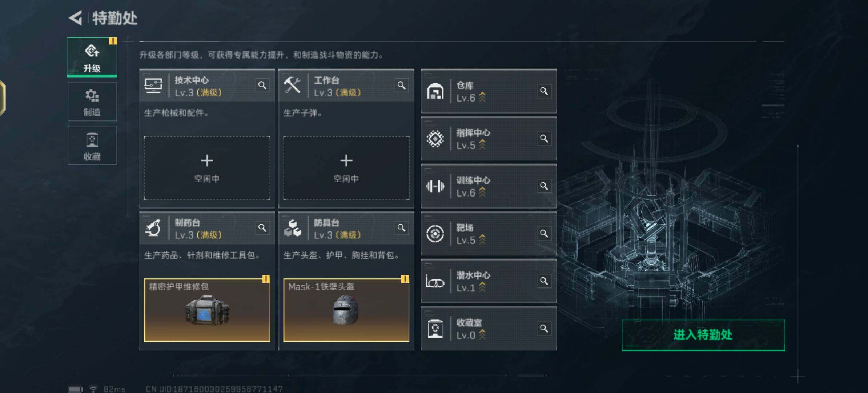Image resolution: width=868 pixels, height=393 pixels.
Task: Add production in 工作台 empty slot
Action: [346, 168]
